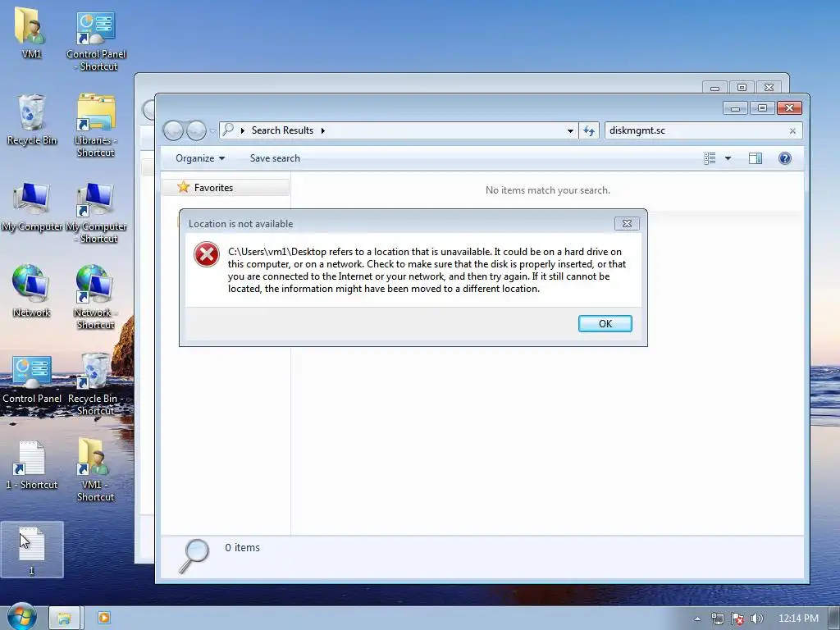Click the Change your view icon
840x630 pixels.
710,158
